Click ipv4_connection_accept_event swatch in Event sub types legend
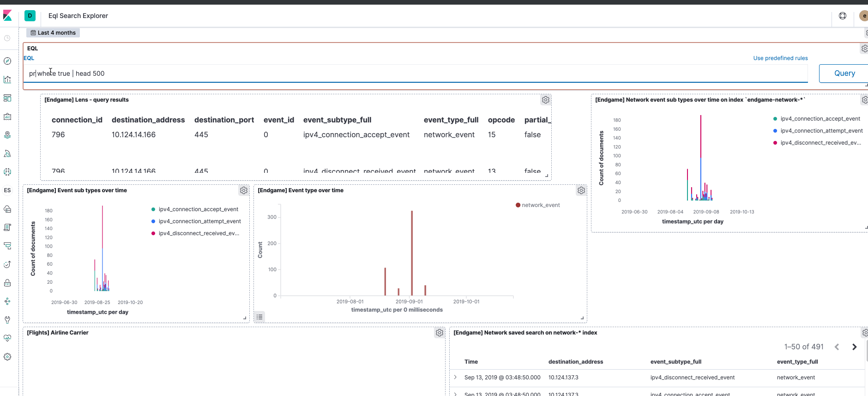This screenshot has width=868, height=396. pos(153,209)
